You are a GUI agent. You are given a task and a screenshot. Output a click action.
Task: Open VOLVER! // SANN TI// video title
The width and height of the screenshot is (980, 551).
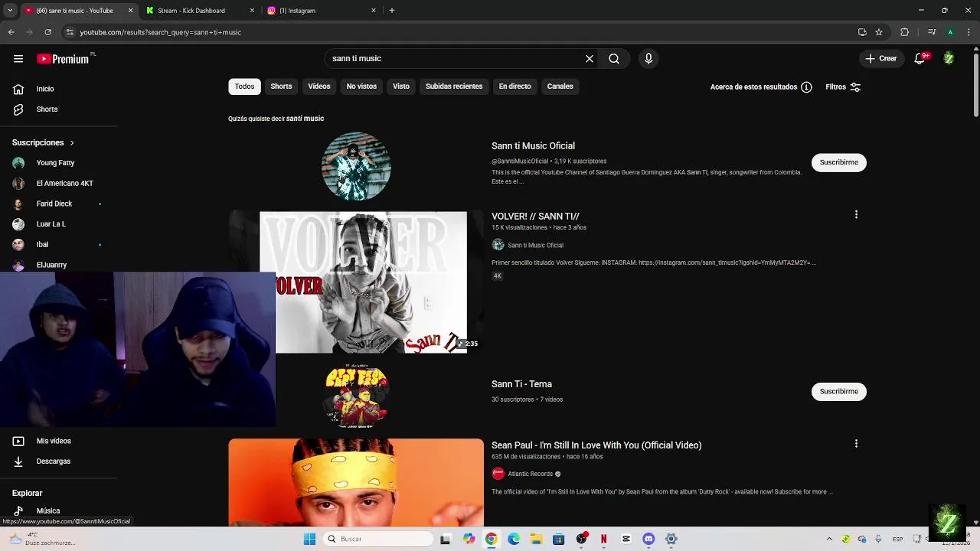(535, 217)
